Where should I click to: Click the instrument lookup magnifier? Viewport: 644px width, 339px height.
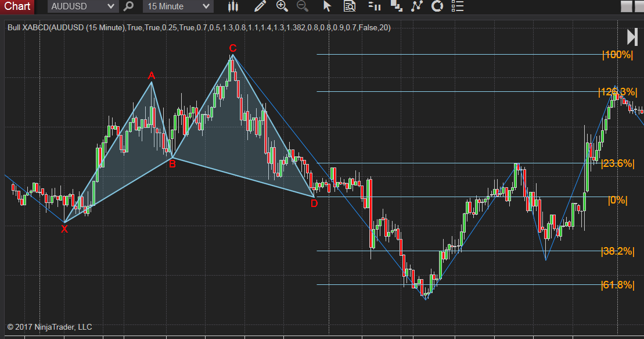coord(129,6)
